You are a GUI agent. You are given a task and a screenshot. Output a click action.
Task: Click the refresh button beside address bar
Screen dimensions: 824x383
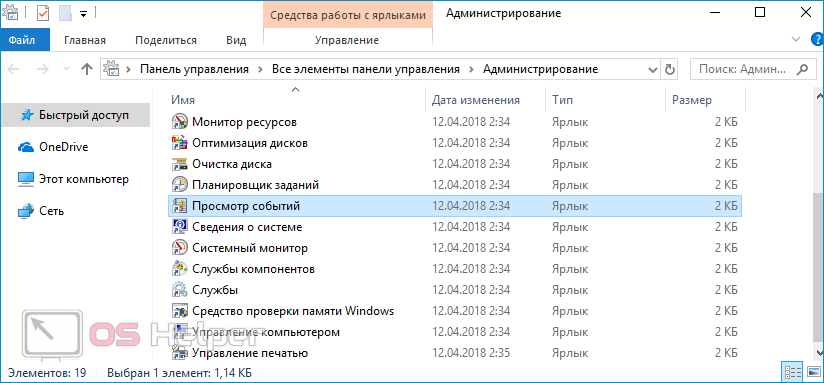pyautogui.click(x=670, y=69)
